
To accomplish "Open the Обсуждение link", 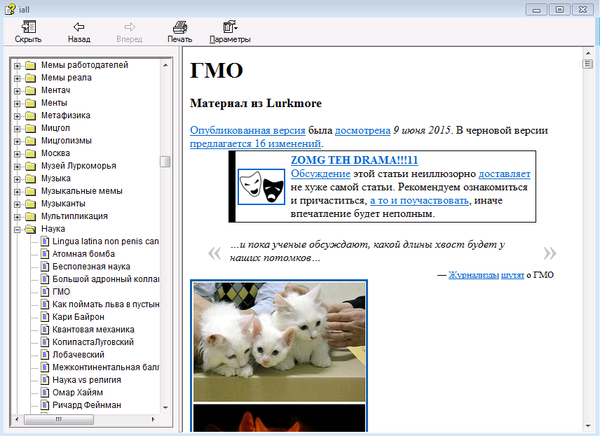I will 321,174.
